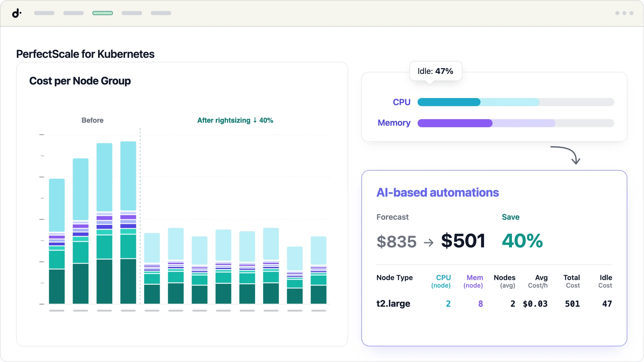
Task: Click the 'Before' chart label
Action: point(92,120)
